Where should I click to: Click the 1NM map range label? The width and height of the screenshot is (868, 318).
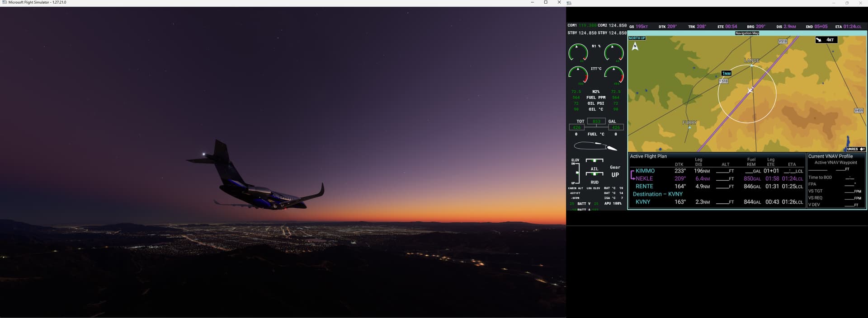(x=726, y=73)
